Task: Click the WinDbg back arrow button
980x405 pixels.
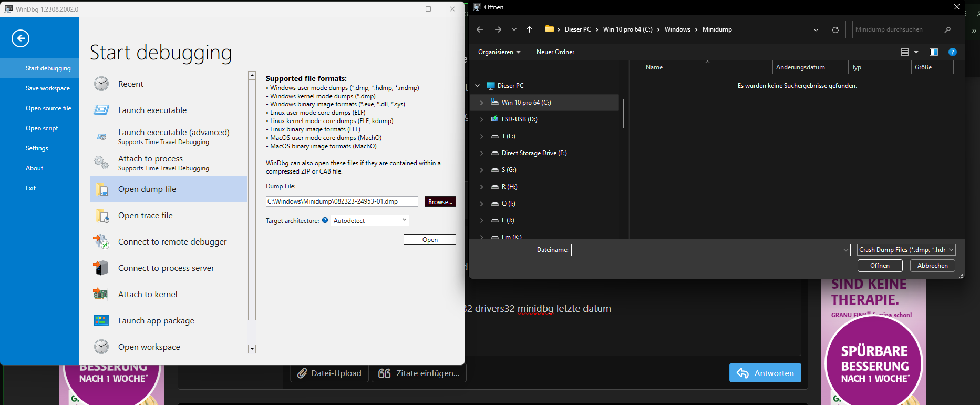Action: pos(20,38)
